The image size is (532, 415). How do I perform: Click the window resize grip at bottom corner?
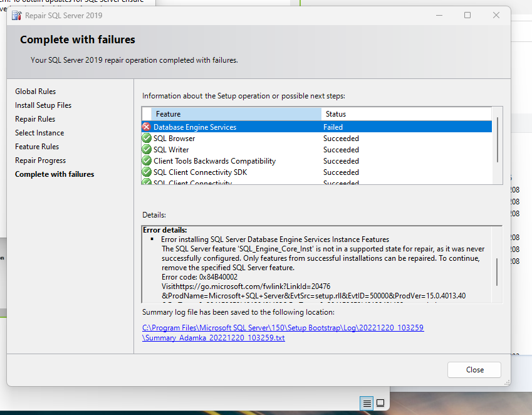coord(507,382)
